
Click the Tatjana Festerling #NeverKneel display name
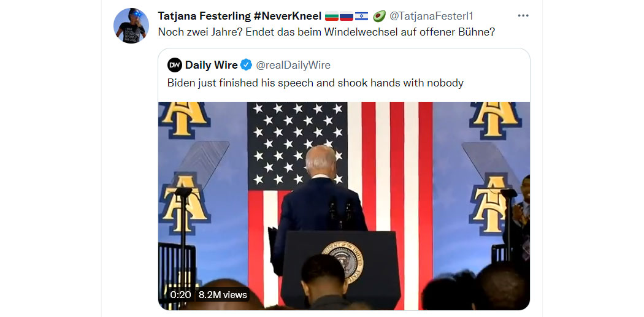239,16
